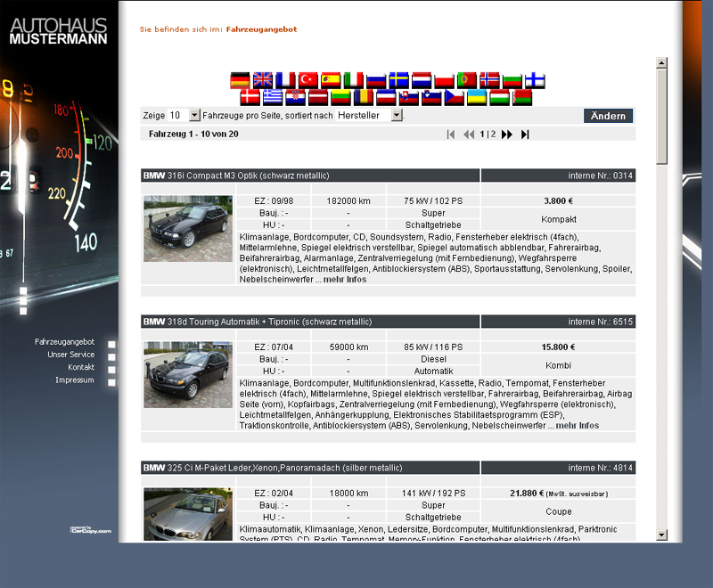Image resolution: width=713 pixels, height=588 pixels.
Task: Select the Russian flag language
Action: (376, 80)
